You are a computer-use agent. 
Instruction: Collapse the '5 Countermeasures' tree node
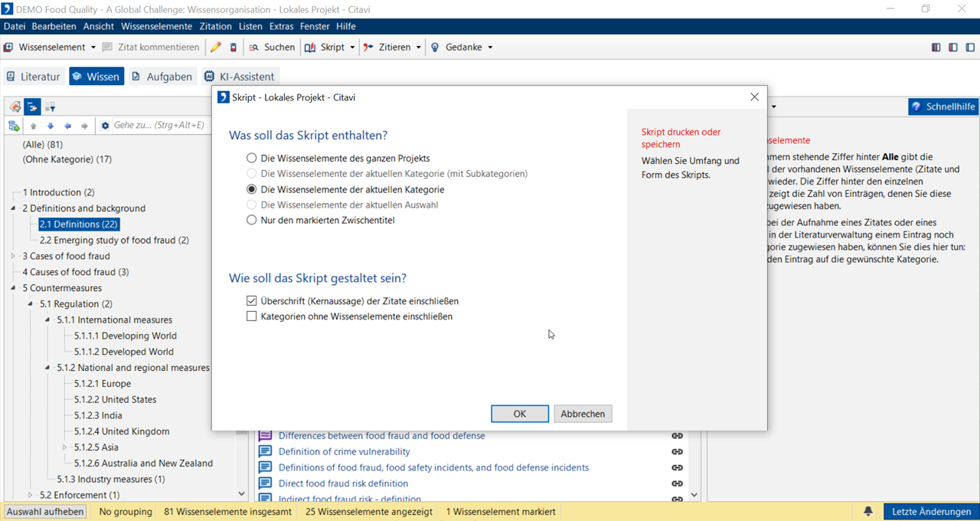(x=13, y=288)
